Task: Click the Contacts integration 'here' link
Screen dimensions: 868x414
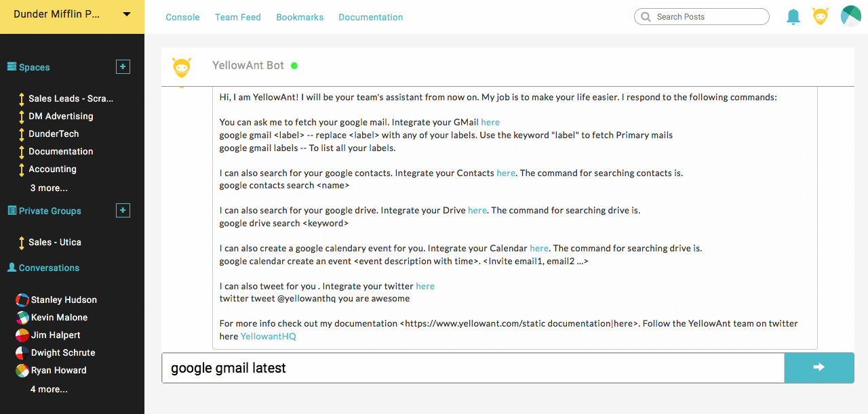Action: [x=506, y=173]
